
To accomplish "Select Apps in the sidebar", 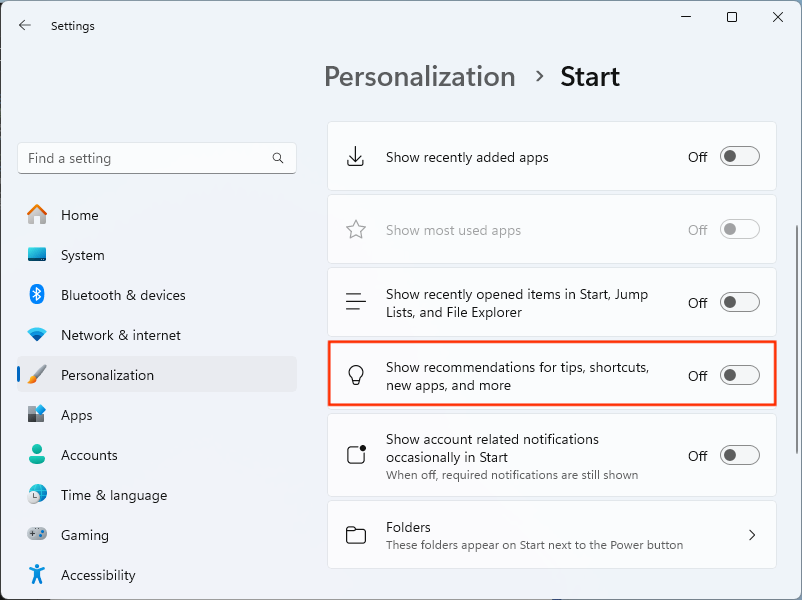I will pyautogui.click(x=76, y=415).
